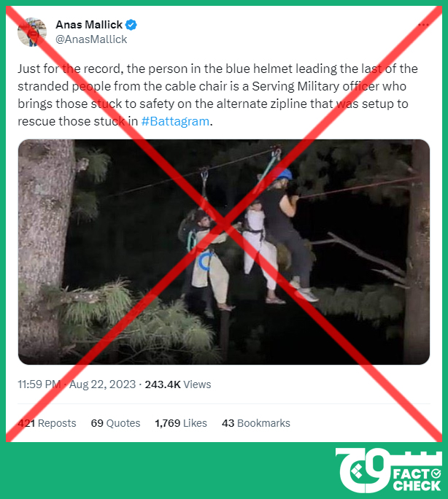
Task: Click the center of the red cross overlay
Action: 224,223
